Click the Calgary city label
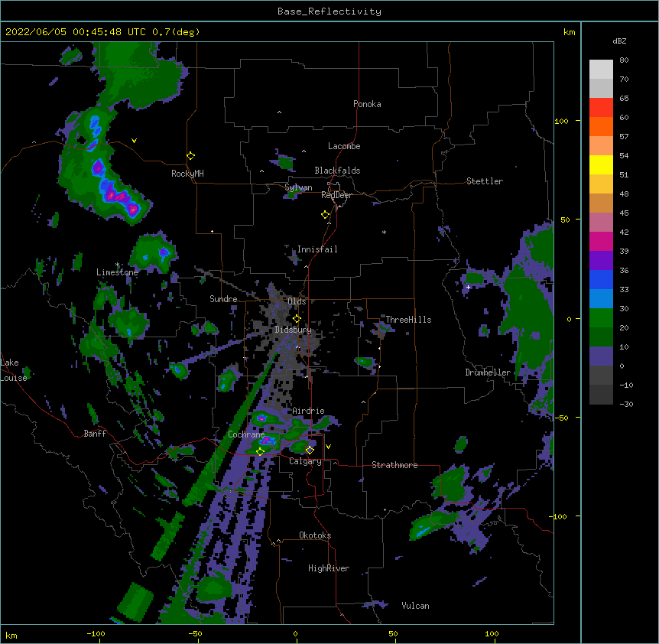659x644 pixels. 305,461
